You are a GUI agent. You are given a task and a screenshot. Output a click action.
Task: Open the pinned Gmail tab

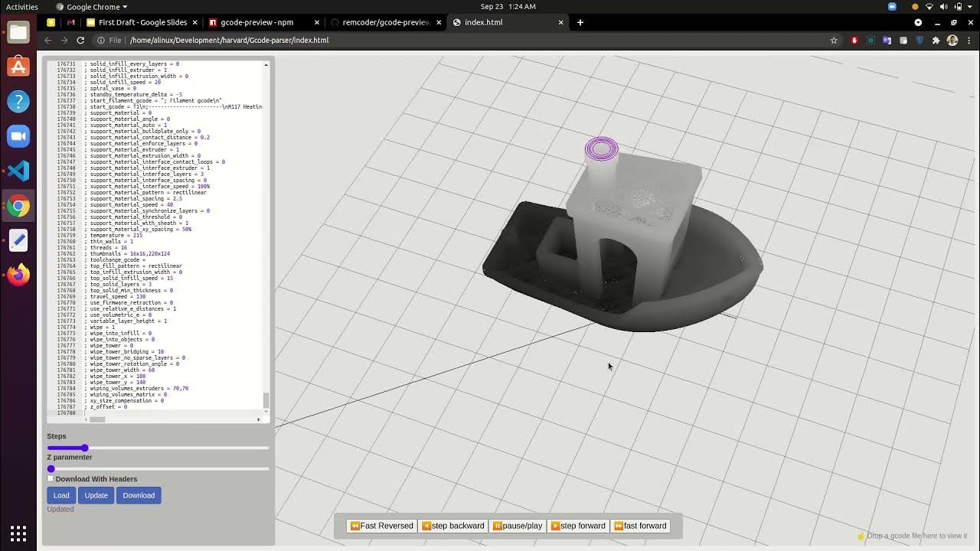coord(71,22)
